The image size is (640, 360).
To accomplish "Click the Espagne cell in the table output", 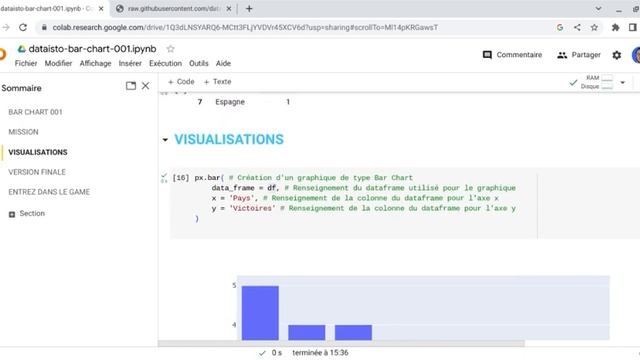I will click(230, 102).
